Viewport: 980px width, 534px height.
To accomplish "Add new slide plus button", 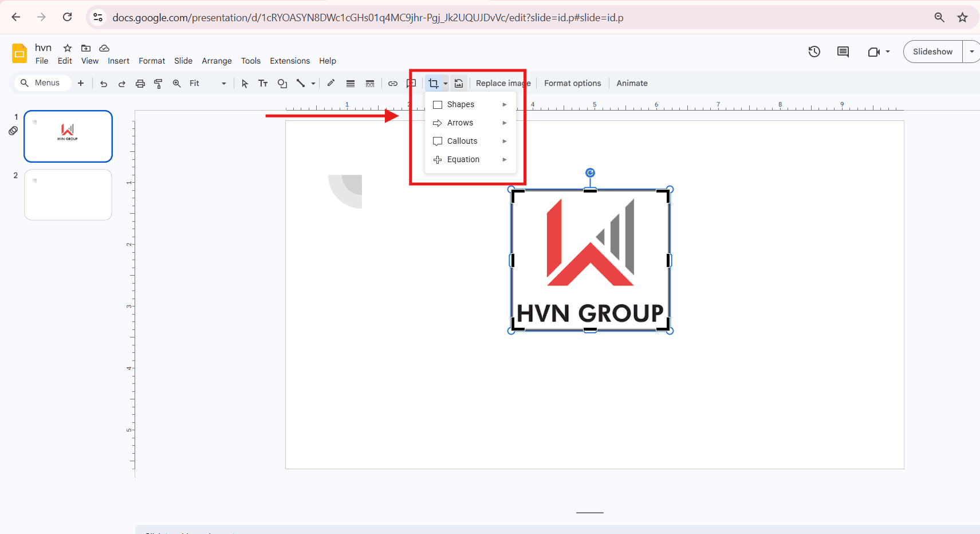I will tap(81, 83).
